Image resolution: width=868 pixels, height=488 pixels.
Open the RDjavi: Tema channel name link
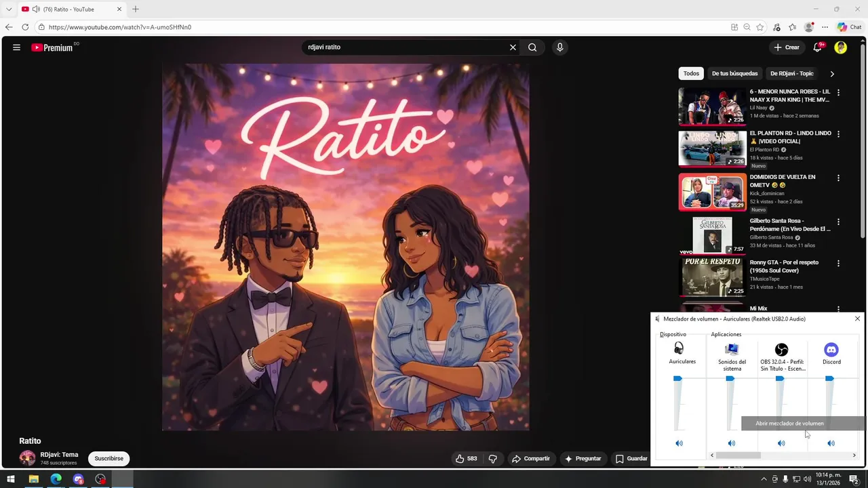click(x=59, y=455)
